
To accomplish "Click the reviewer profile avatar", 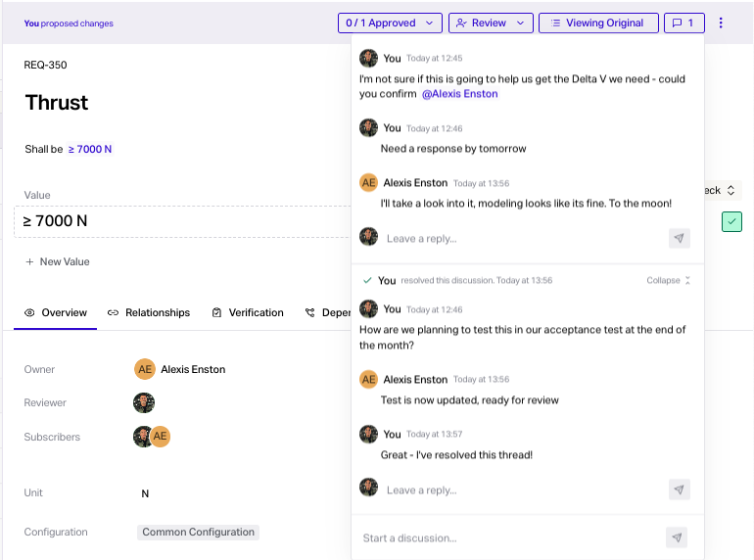I will click(x=144, y=402).
